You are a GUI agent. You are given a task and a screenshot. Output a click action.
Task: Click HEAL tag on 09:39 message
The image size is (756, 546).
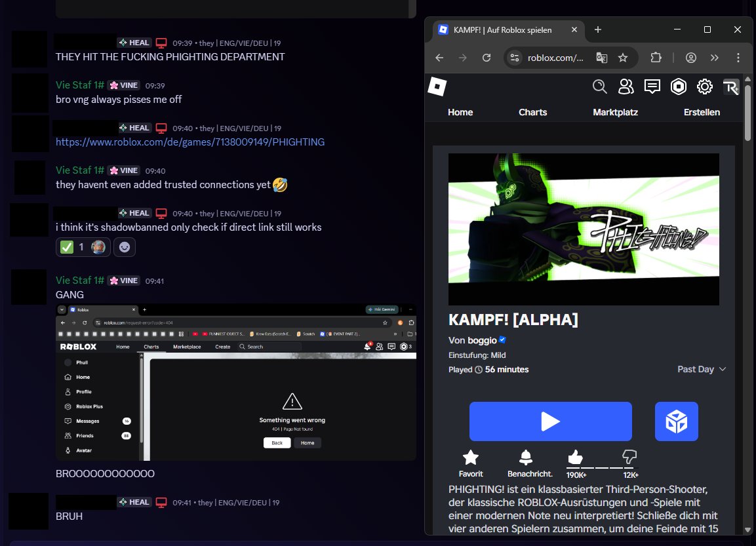pyautogui.click(x=134, y=43)
